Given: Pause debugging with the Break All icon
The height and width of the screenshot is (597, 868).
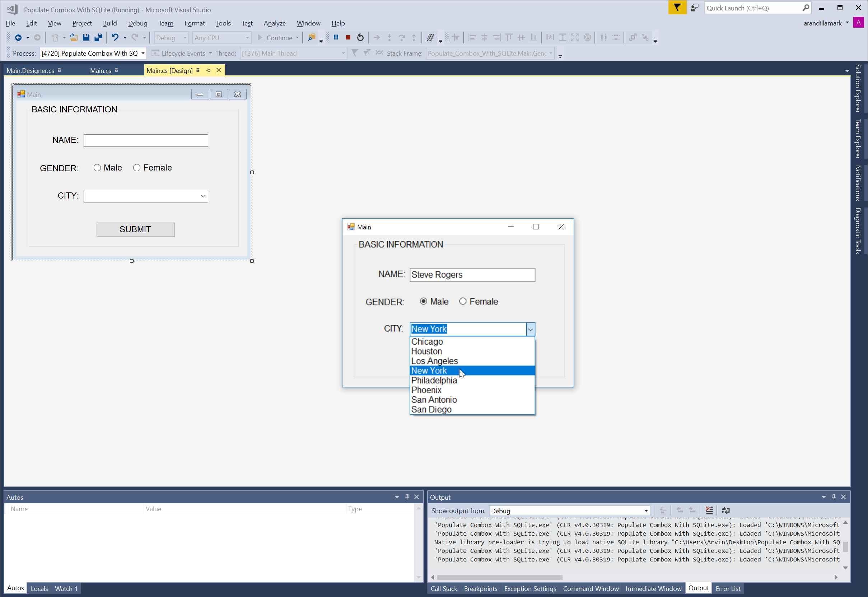Looking at the screenshot, I should coord(336,37).
